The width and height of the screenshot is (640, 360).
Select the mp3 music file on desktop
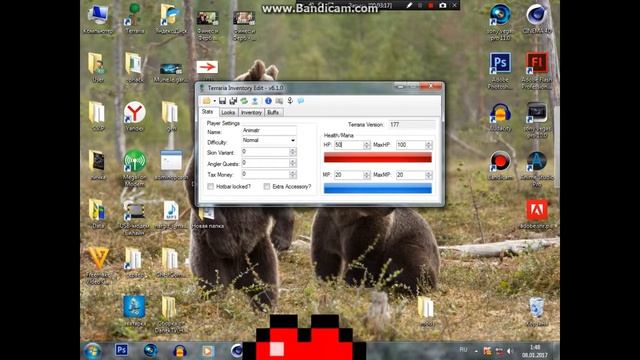pyautogui.click(x=171, y=214)
